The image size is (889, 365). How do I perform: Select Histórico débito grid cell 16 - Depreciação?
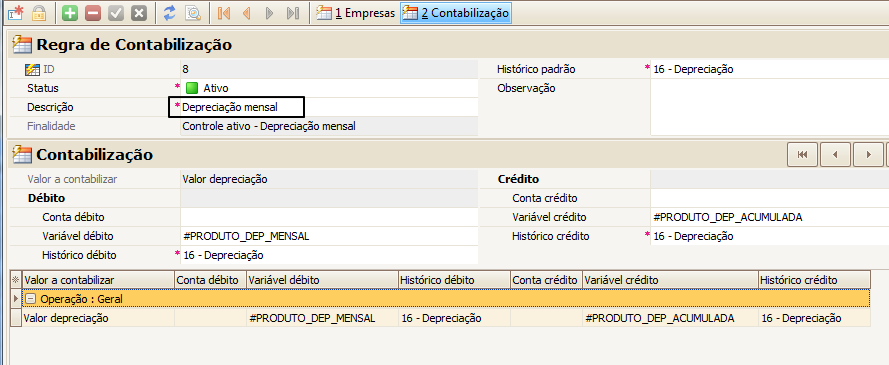click(454, 318)
